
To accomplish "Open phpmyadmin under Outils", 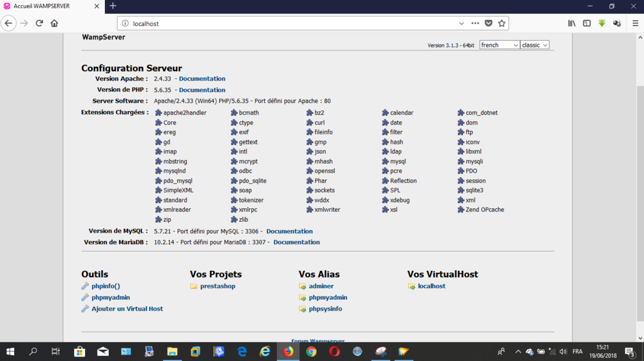I will pos(111,297).
